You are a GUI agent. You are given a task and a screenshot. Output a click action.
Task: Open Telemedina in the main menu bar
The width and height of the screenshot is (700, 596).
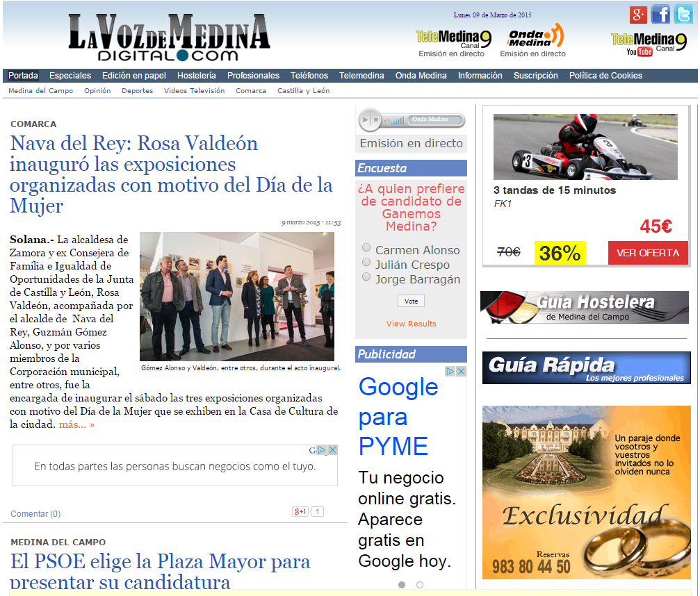click(x=361, y=76)
